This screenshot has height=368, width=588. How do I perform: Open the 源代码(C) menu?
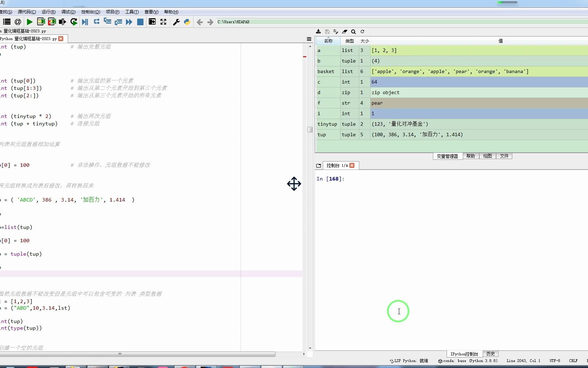[27, 12]
